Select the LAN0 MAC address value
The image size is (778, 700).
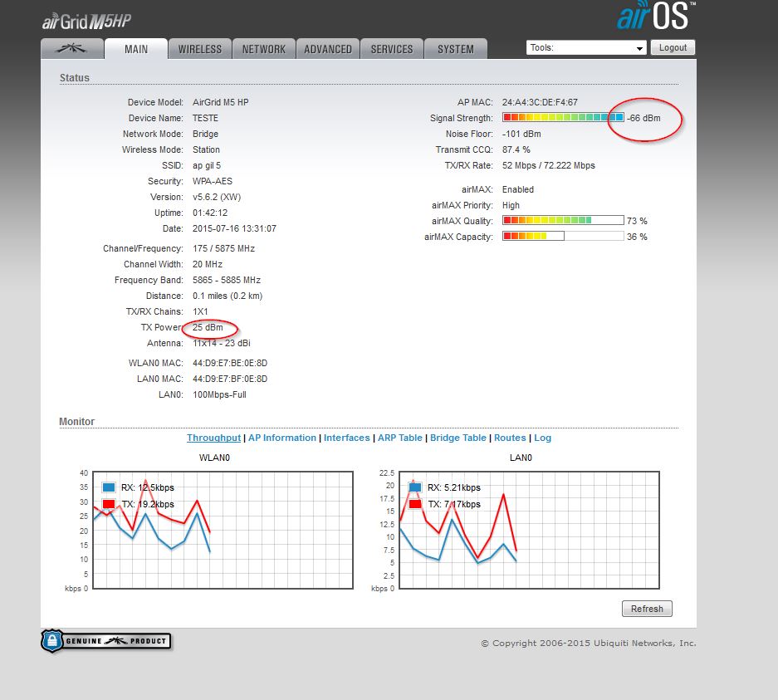pyautogui.click(x=230, y=379)
